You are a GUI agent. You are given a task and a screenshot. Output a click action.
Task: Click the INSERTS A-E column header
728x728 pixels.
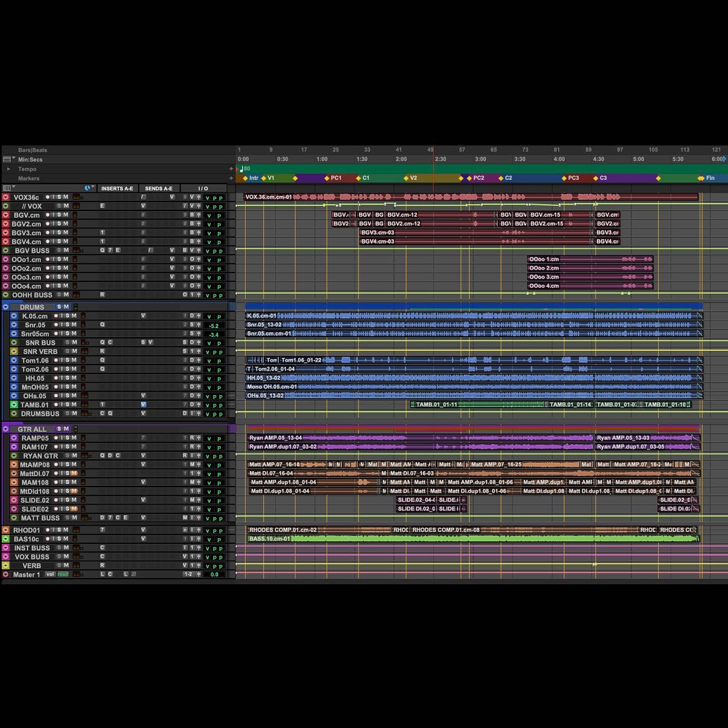(117, 189)
